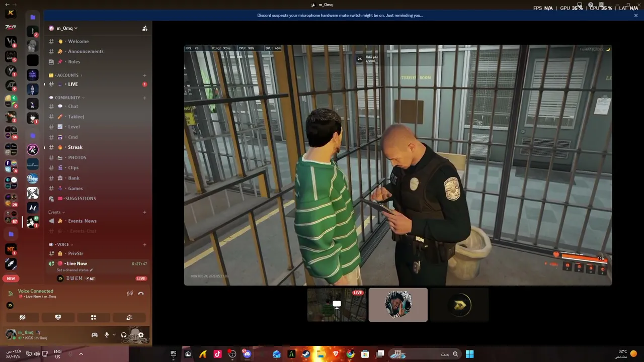
Task: Set a channel status
Action: (x=75, y=270)
